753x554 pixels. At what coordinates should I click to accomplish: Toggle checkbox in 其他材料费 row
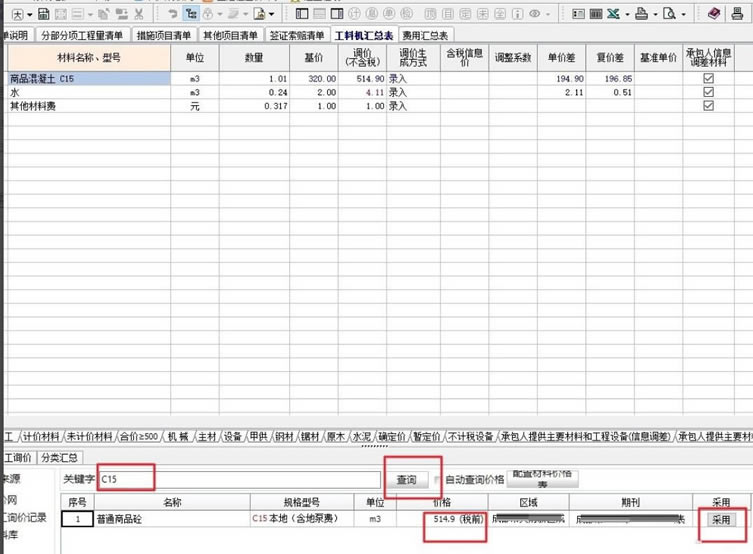[708, 106]
